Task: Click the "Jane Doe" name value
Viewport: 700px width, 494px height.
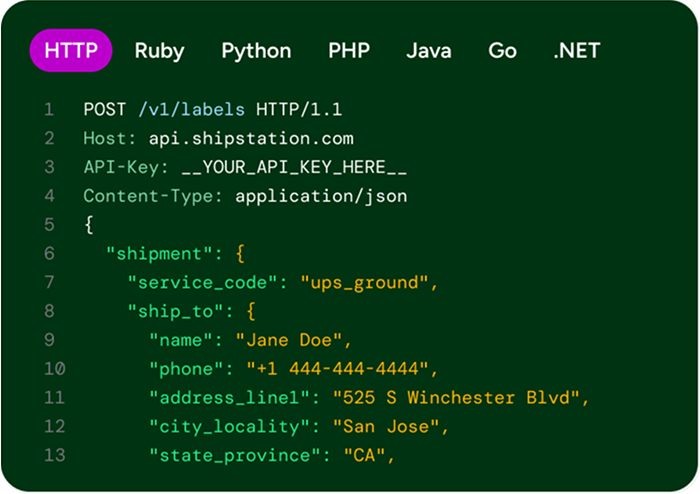Action: point(289,340)
